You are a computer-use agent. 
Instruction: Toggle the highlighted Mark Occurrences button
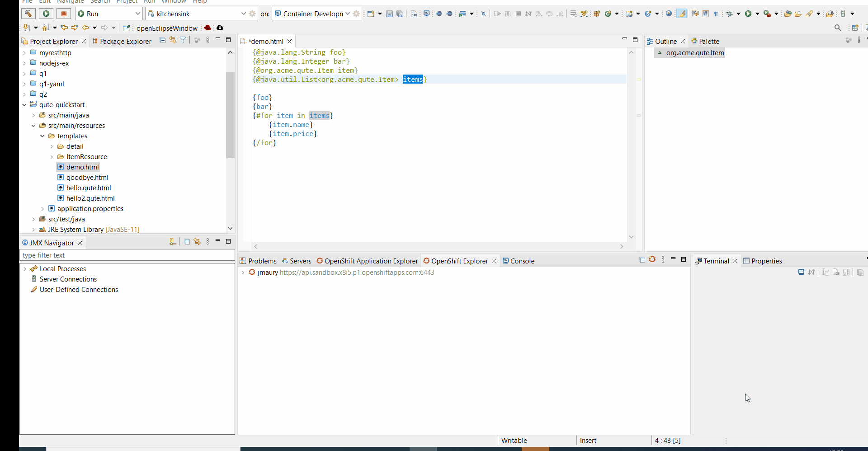coord(682,14)
